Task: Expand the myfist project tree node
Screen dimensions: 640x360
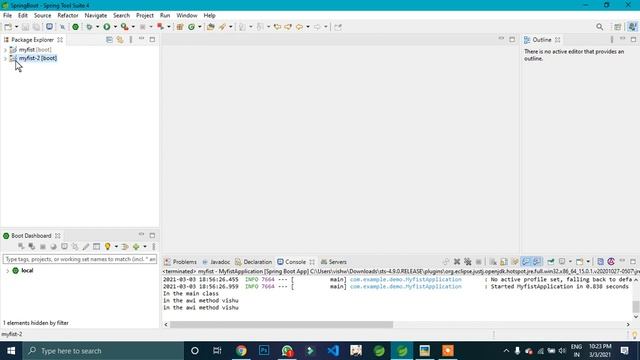Action: pyautogui.click(x=5, y=50)
